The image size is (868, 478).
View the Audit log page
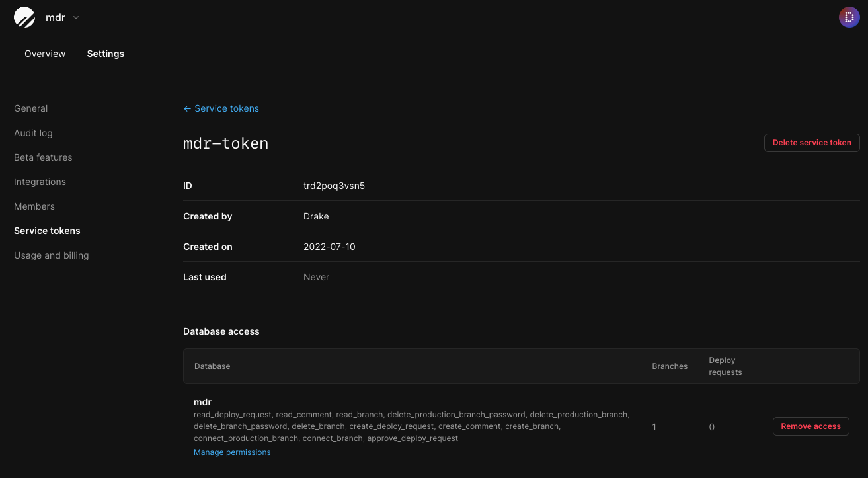click(33, 133)
